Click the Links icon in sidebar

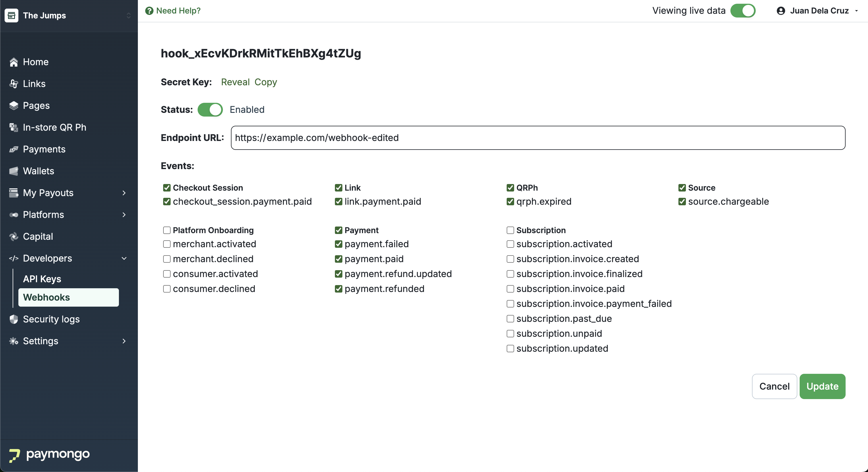click(14, 84)
